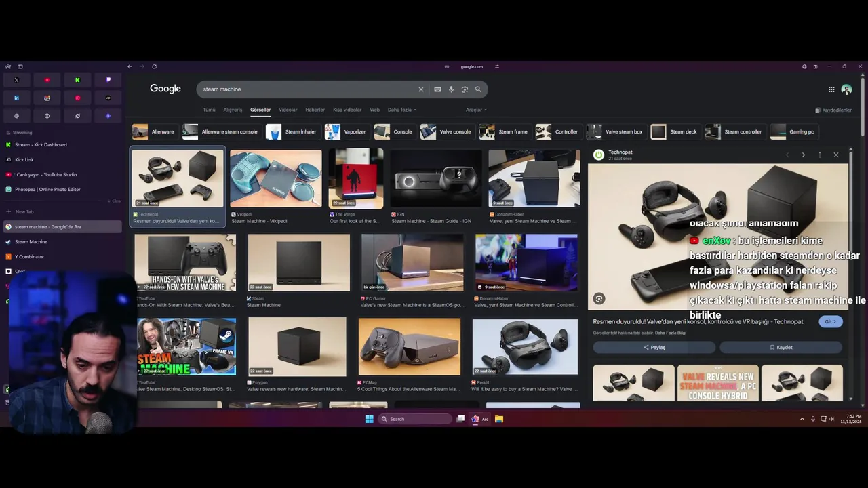
Task: Switch to the Alışveriş tab
Action: 233,110
